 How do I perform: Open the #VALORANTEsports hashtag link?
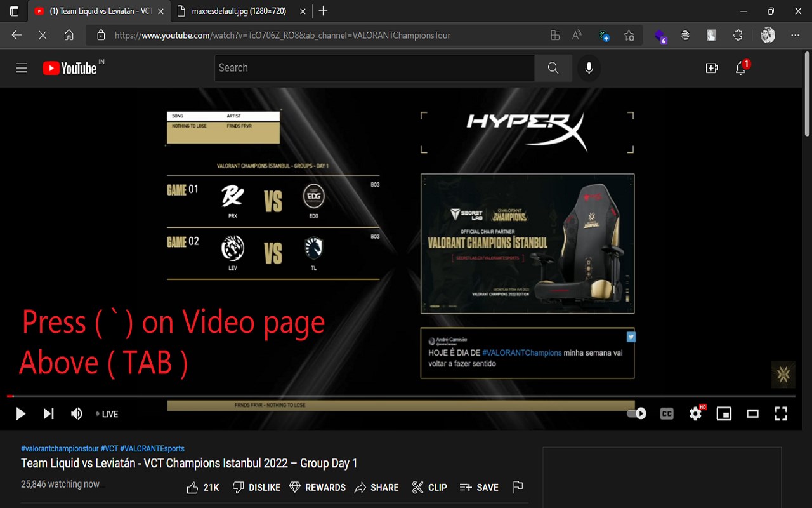152,449
